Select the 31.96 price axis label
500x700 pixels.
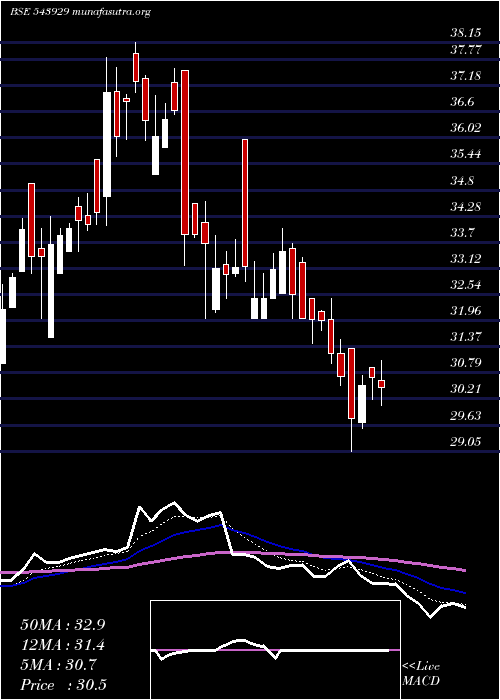click(465, 310)
